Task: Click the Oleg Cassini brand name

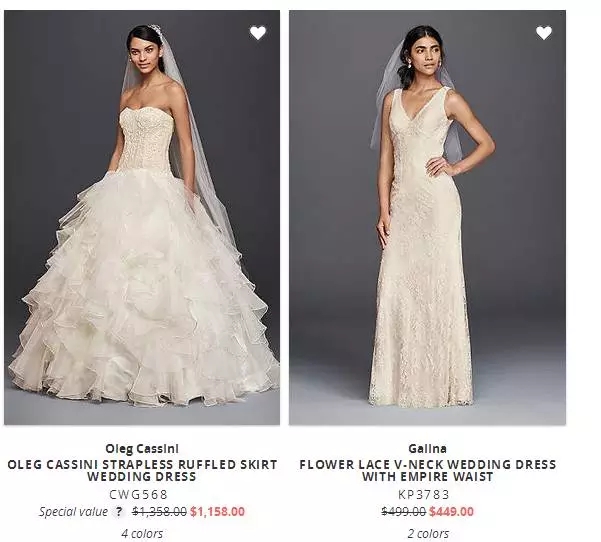Action: point(142,448)
